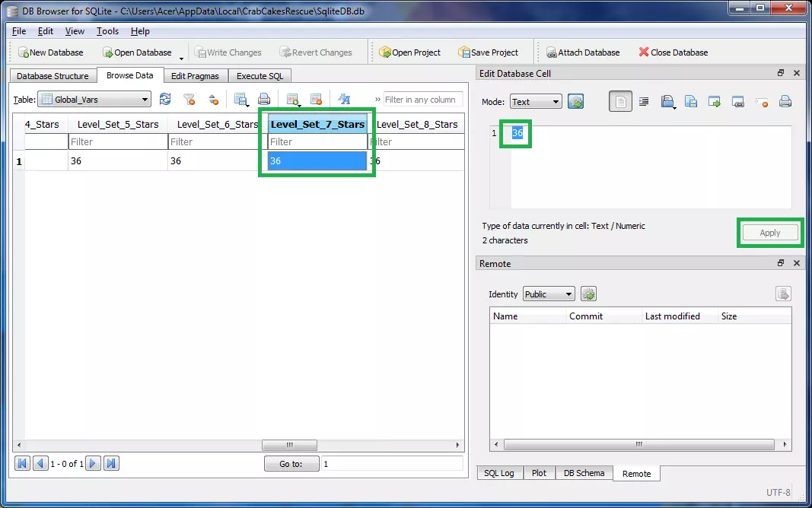Click Revert Changes in the toolbar

pos(315,52)
